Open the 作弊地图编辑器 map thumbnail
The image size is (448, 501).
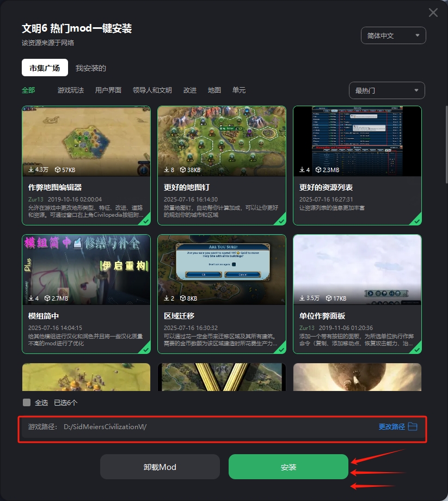click(x=86, y=141)
